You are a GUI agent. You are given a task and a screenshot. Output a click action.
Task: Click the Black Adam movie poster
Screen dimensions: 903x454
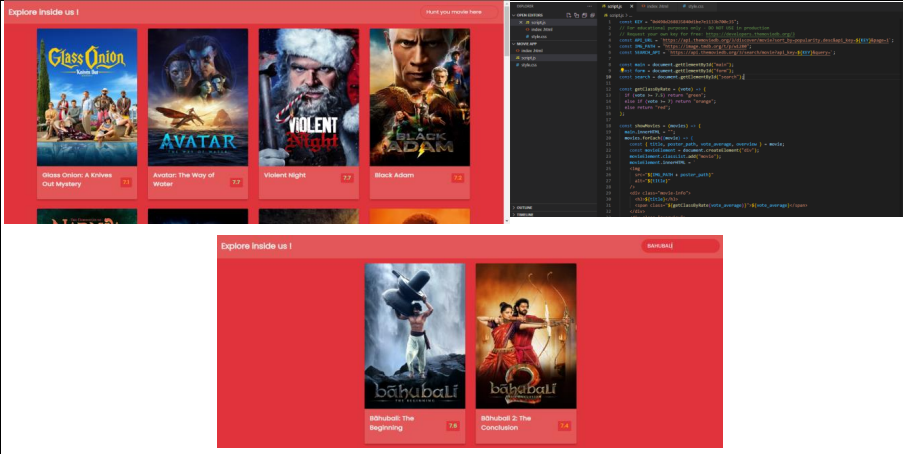tap(420, 97)
